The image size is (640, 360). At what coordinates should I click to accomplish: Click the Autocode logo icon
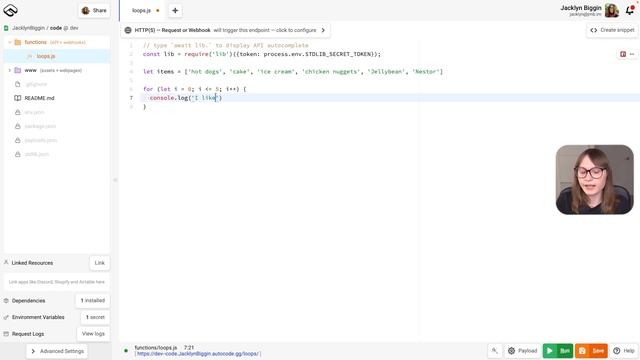[x=10, y=10]
